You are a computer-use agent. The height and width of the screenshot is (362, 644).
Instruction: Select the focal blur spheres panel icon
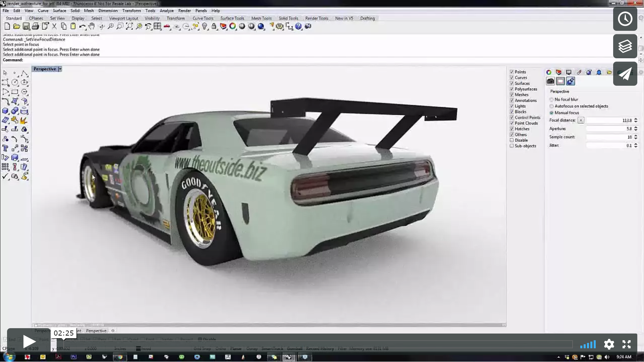click(571, 81)
